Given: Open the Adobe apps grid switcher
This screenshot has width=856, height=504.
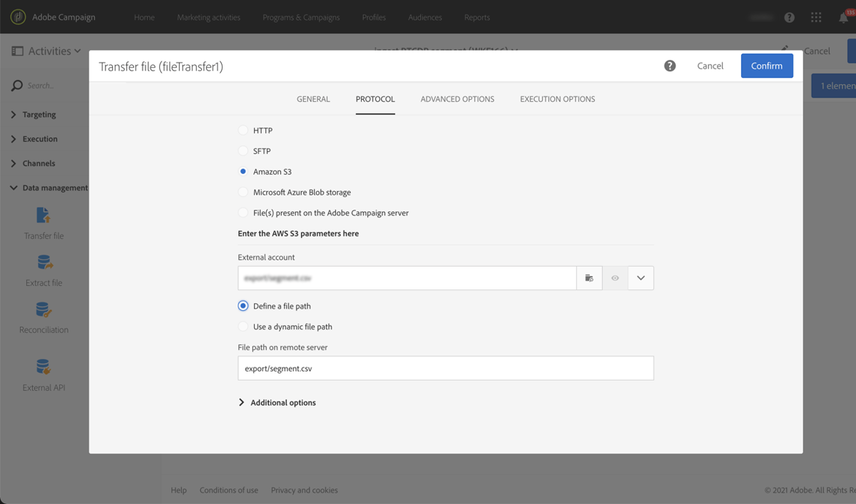Looking at the screenshot, I should pos(816,17).
